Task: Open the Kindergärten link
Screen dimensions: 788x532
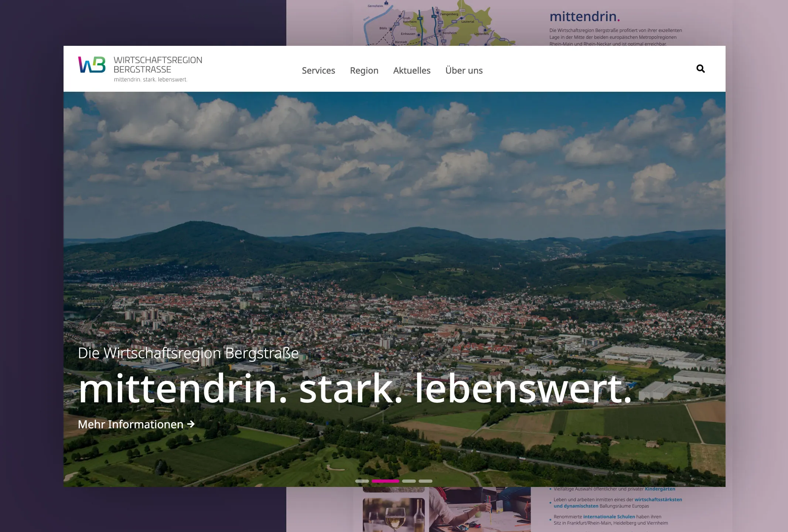Action: click(660, 489)
